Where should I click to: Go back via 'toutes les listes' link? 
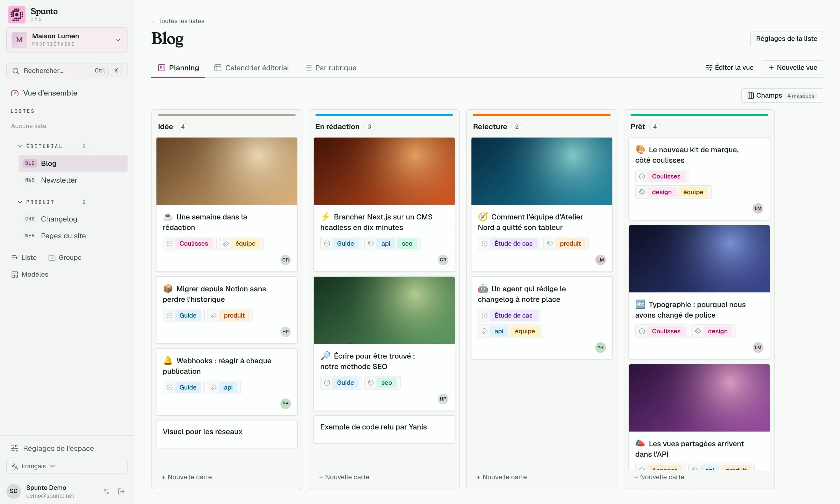click(178, 21)
